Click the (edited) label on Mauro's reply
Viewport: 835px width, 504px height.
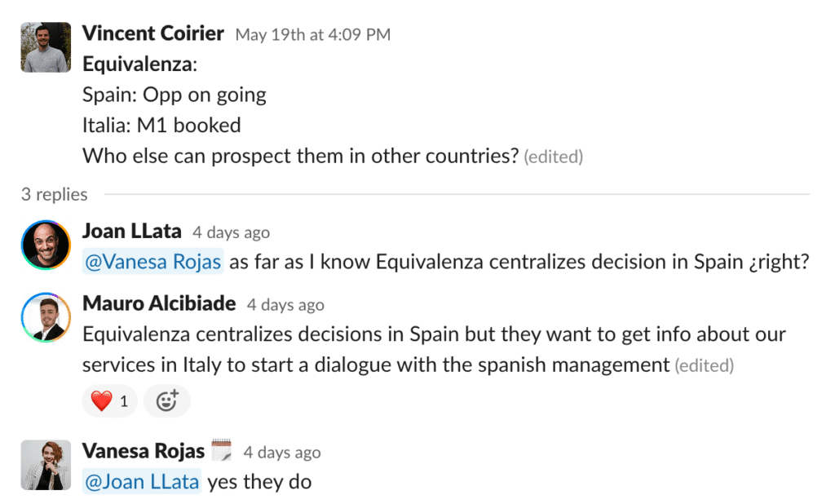tap(704, 365)
